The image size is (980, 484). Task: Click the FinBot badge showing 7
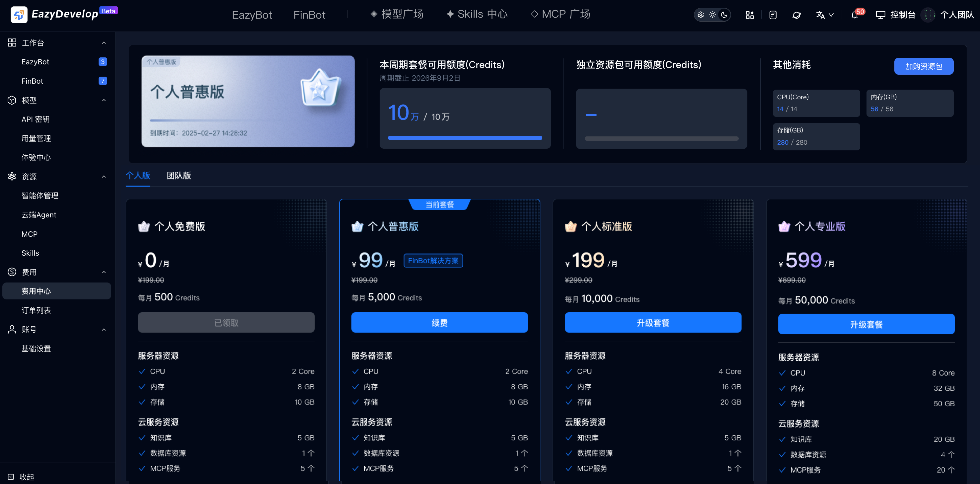(x=103, y=81)
